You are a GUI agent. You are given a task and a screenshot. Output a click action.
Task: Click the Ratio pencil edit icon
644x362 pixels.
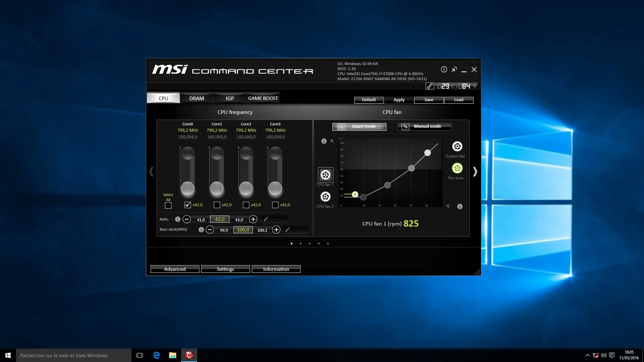(266, 219)
